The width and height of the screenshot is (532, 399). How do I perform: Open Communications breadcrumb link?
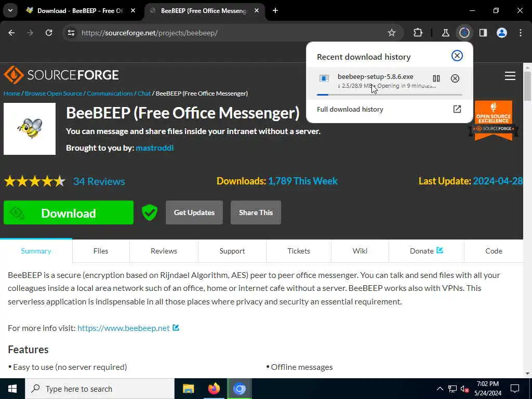click(110, 94)
